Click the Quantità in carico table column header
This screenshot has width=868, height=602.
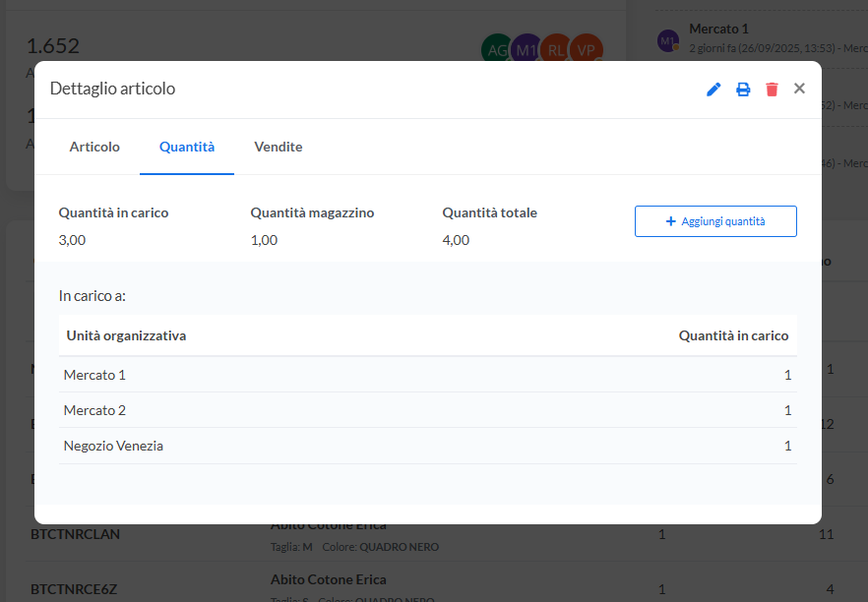(733, 335)
